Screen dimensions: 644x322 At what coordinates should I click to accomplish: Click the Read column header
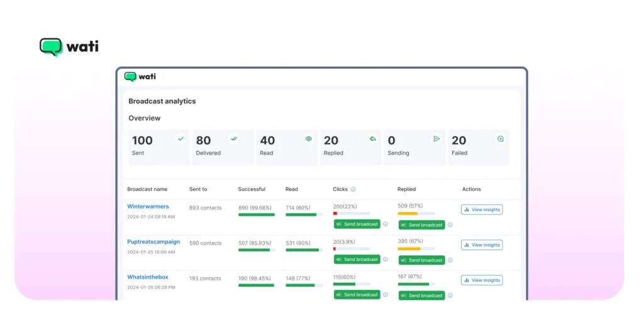(292, 189)
